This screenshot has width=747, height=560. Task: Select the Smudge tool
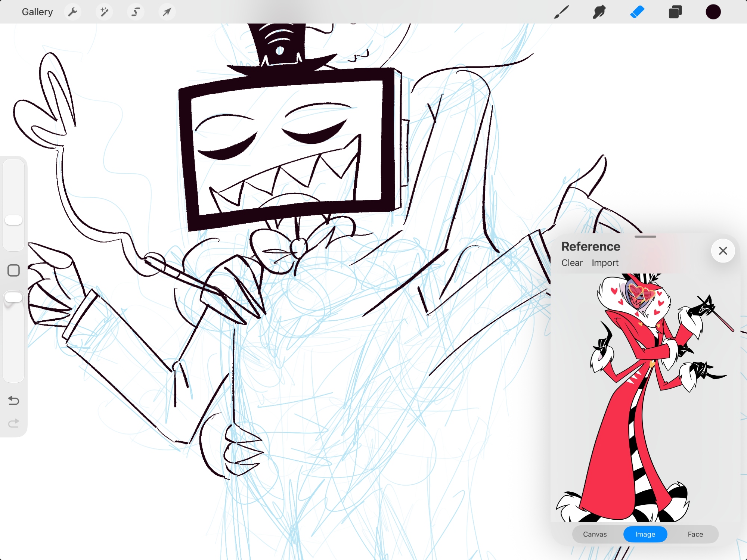[599, 12]
